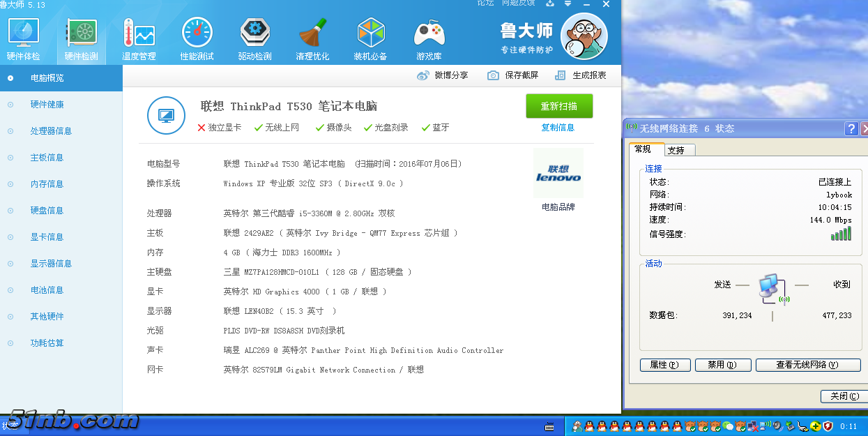The width and height of the screenshot is (868, 436).
Task: Click the 重新扫描 rescan button
Action: pos(558,105)
